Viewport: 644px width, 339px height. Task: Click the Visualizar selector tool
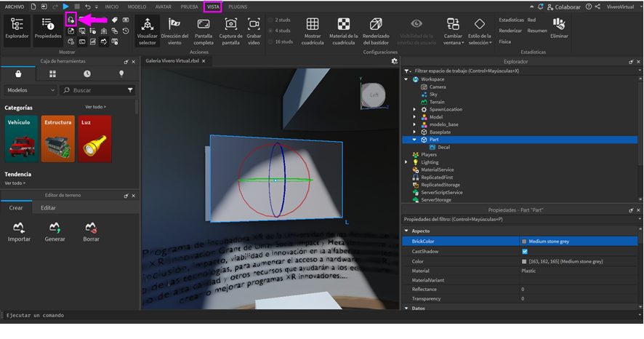pos(148,31)
